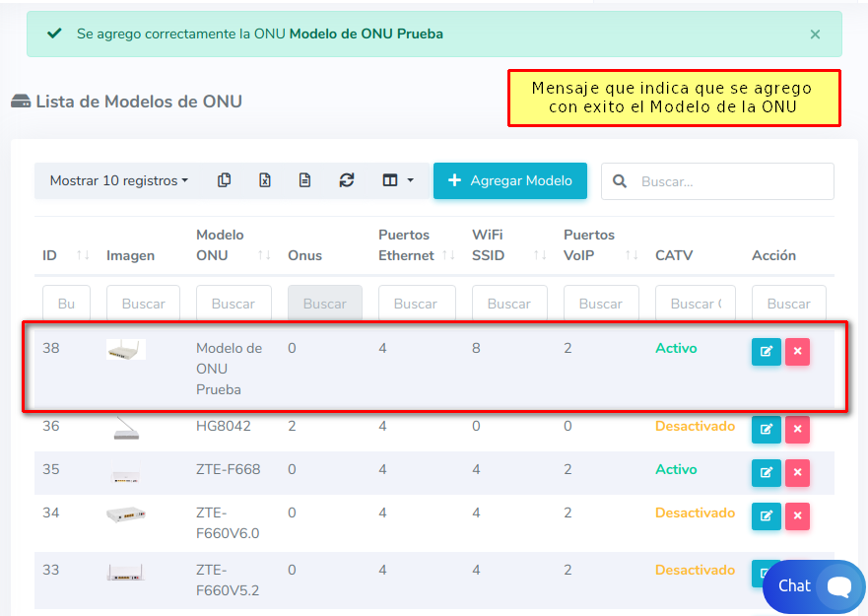Open column visibility dropdown

tap(397, 180)
